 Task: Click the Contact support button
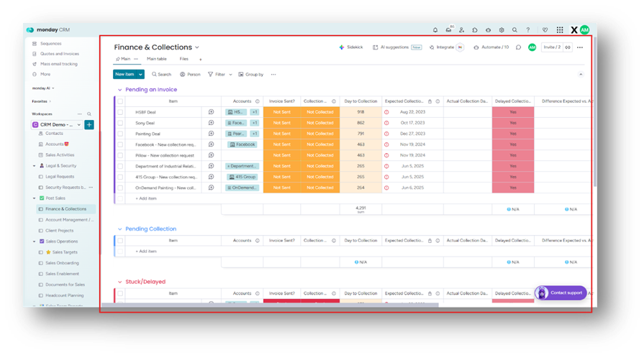pyautogui.click(x=561, y=293)
